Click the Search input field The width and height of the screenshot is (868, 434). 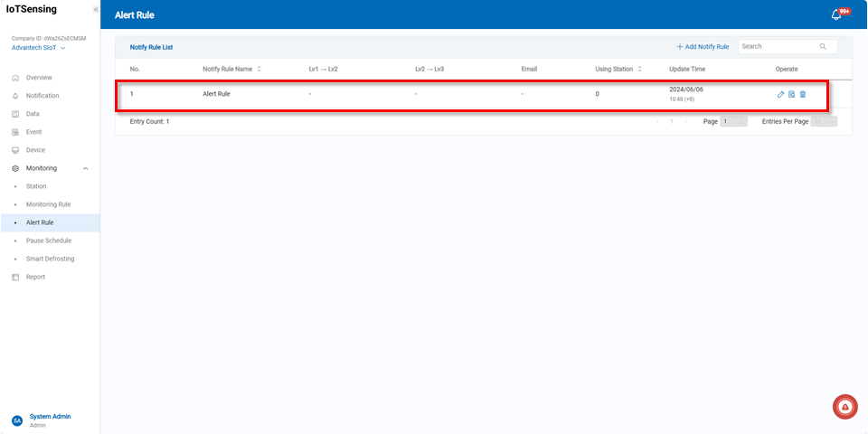(x=778, y=46)
